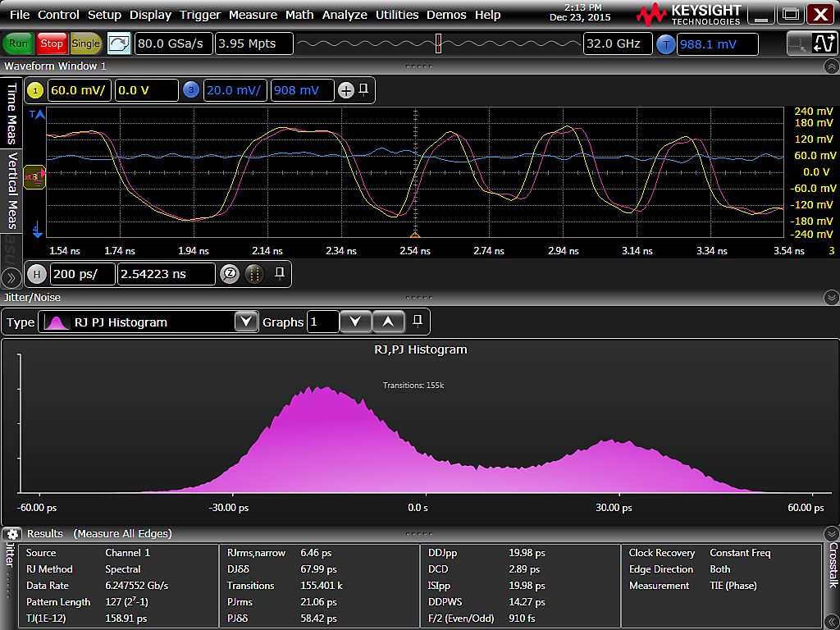Toggle Channel 1 yellow indicator
The height and width of the screenshot is (630, 840).
coord(35,90)
